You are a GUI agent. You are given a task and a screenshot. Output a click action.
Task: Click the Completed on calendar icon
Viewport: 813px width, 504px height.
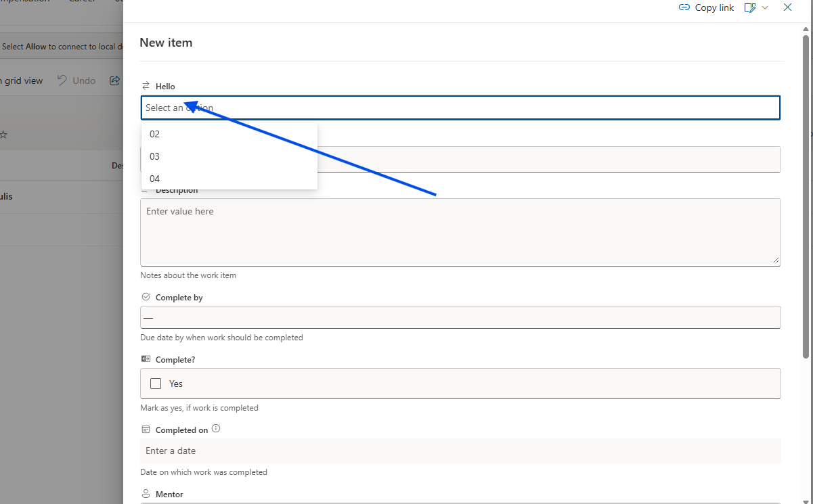click(146, 430)
